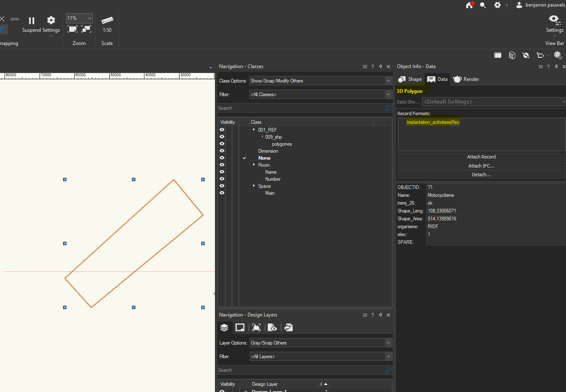
Task: Switch to the Shape tab
Action: click(410, 79)
